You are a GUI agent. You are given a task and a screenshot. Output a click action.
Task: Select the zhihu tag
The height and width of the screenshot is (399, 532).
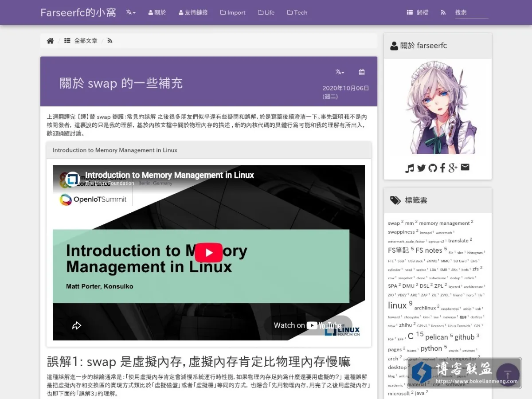405,325
